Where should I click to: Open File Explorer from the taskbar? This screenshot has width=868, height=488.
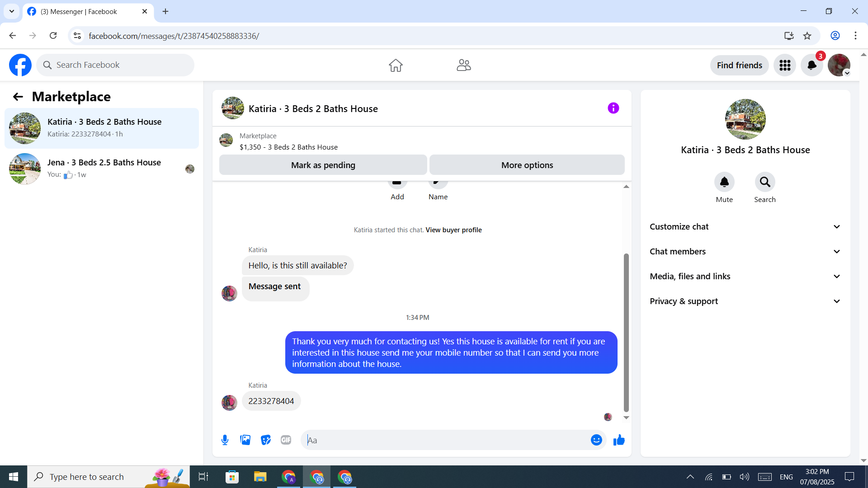click(260, 477)
